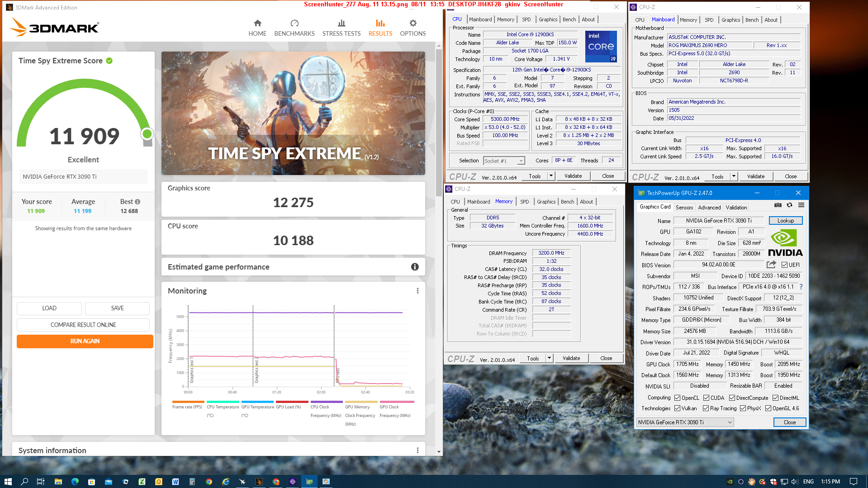This screenshot has width=868, height=488.
Task: Click the volume icon in system tray
Action: point(795,482)
